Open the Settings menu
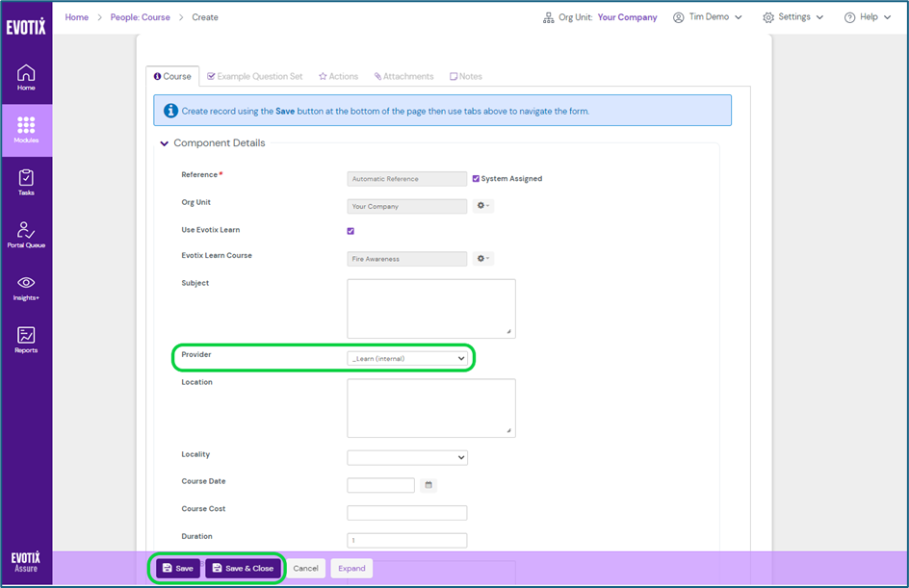 coord(792,17)
